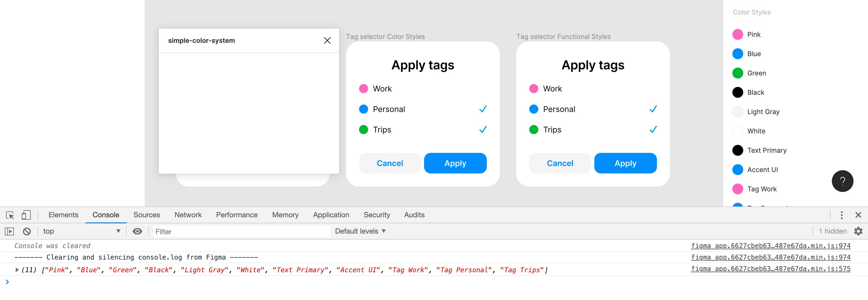Open DevTools settings gear
Viewport: 868px width, 300px height.
coord(858,231)
